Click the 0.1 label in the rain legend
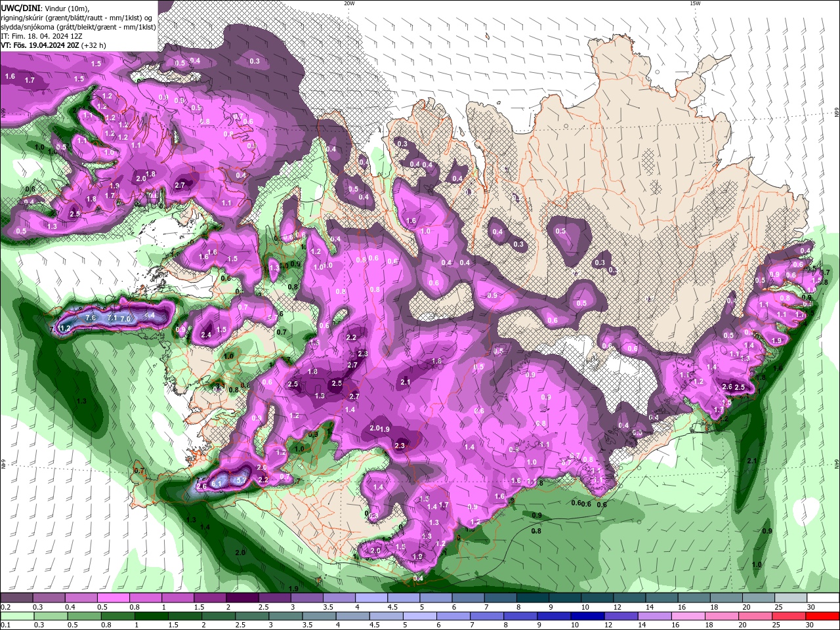The width and height of the screenshot is (840, 630). [5, 625]
